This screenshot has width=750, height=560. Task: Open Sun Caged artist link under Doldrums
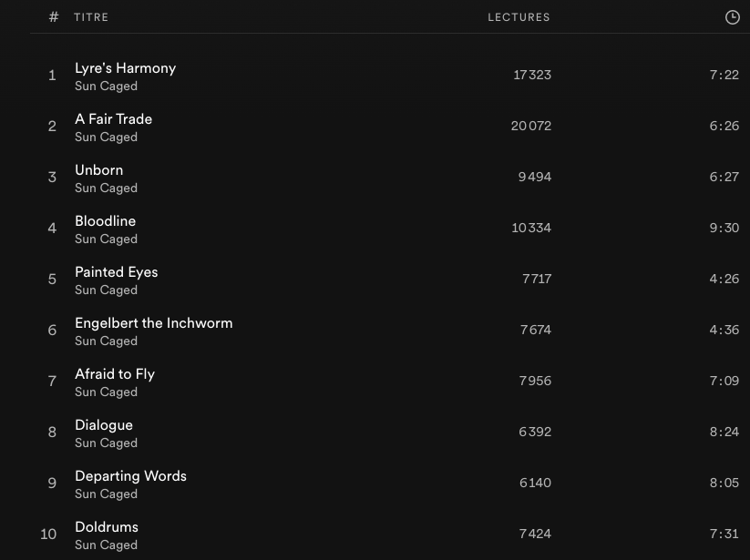tap(106, 545)
